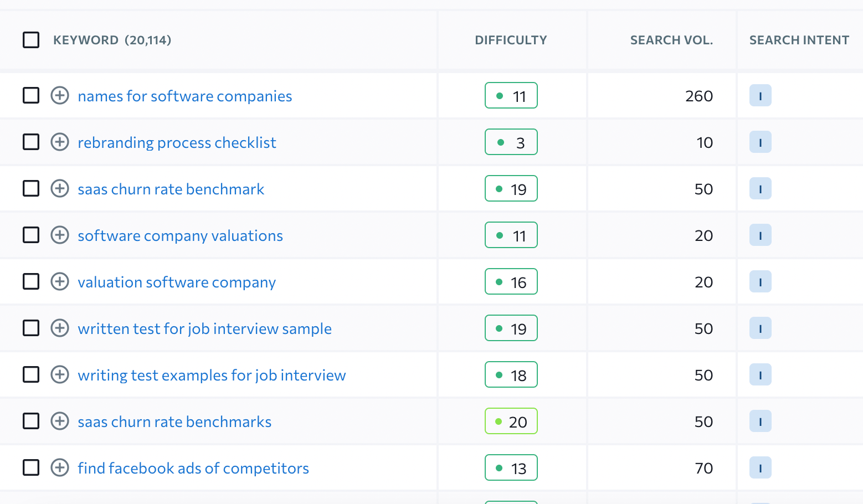Select checkbox for 'names for software companies'
This screenshot has width=863, height=504.
click(31, 95)
